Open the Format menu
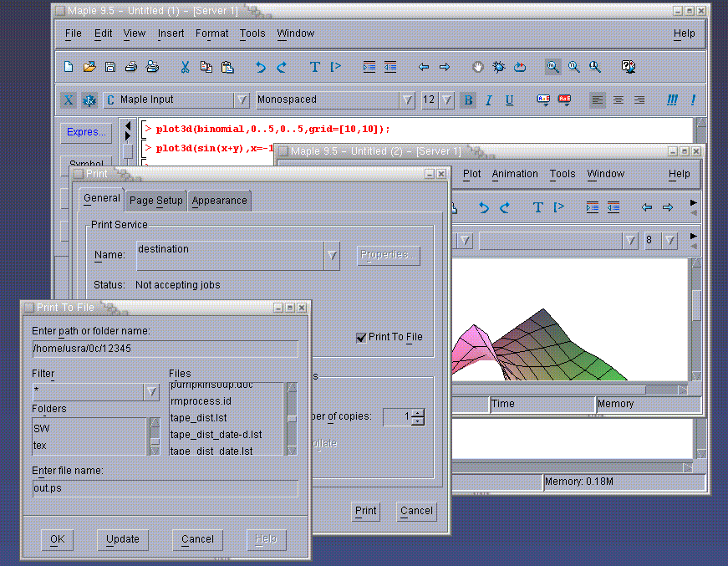The width and height of the screenshot is (728, 566). (x=211, y=33)
